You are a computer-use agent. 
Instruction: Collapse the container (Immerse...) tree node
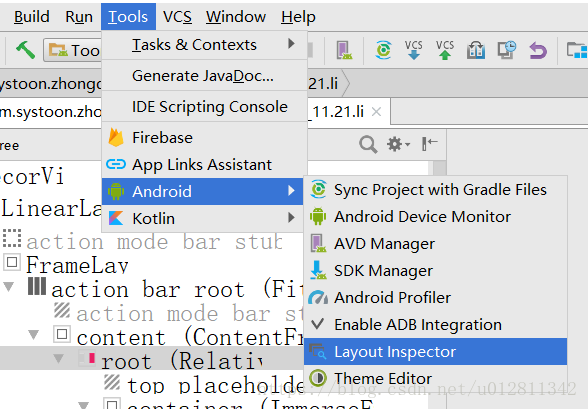[83, 405]
